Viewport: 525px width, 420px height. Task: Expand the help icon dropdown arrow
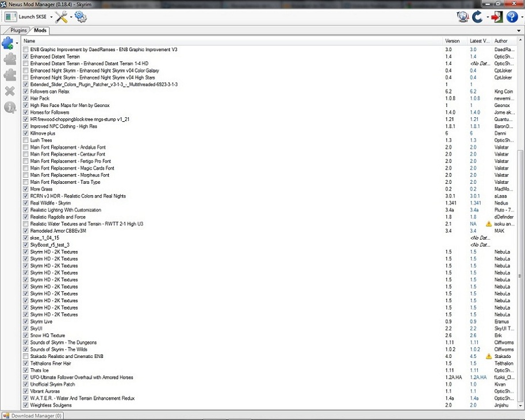(x=522, y=17)
